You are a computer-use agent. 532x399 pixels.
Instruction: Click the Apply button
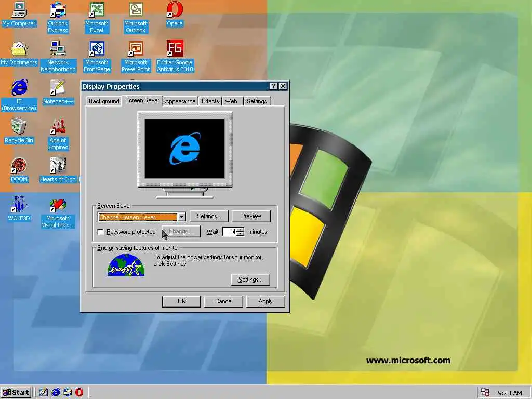coord(265,301)
